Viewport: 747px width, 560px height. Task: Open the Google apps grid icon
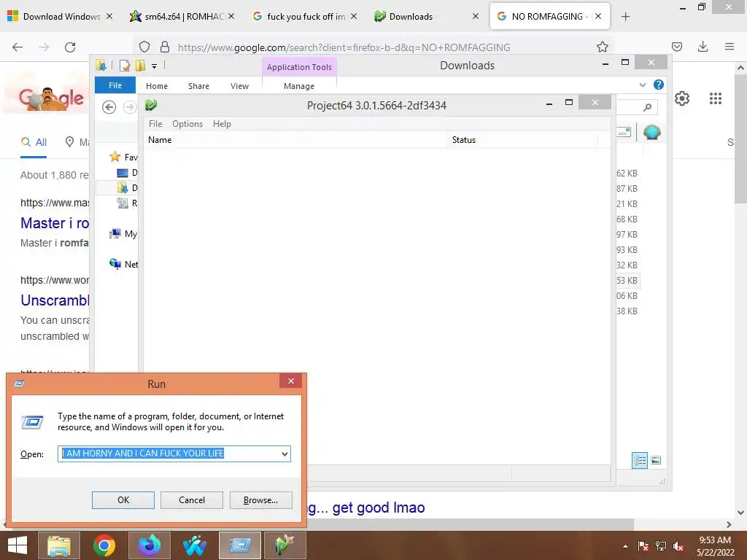(x=716, y=98)
